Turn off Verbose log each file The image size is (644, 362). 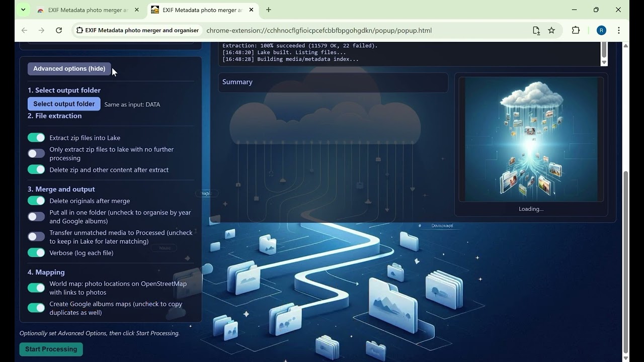tap(36, 252)
